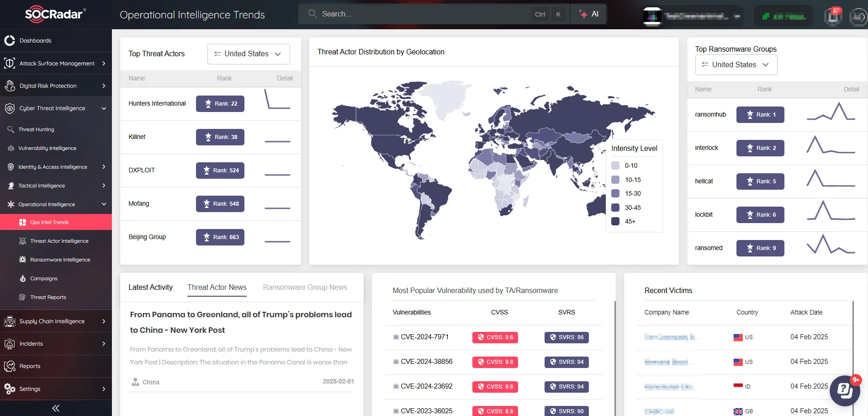The height and width of the screenshot is (416, 868).
Task: Click vulnerability table vertical scrollbar
Action: (615, 358)
